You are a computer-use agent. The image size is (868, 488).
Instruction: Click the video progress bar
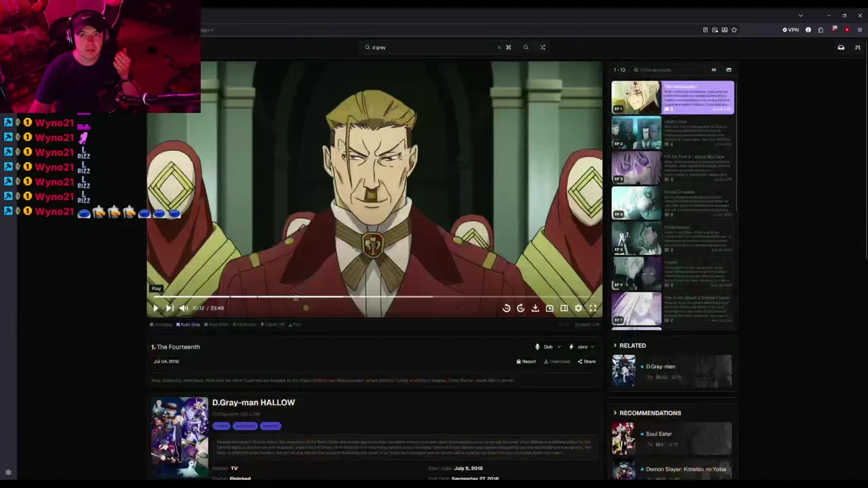(374, 296)
